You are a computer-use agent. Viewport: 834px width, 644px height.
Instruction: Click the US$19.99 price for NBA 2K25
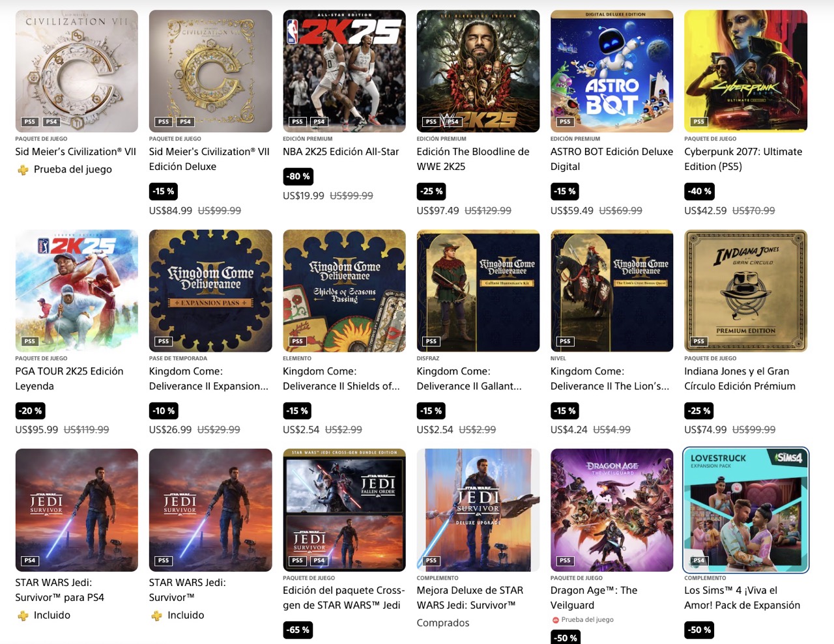(304, 196)
